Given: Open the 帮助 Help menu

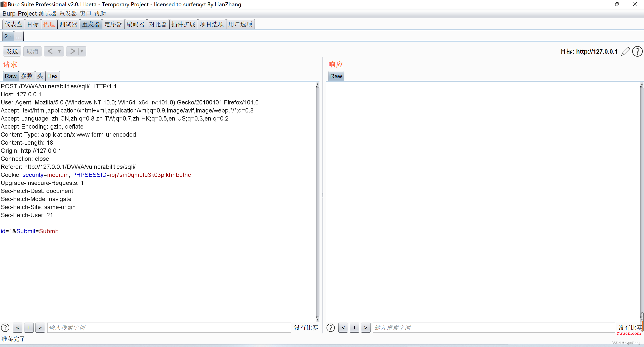Looking at the screenshot, I should (x=100, y=14).
